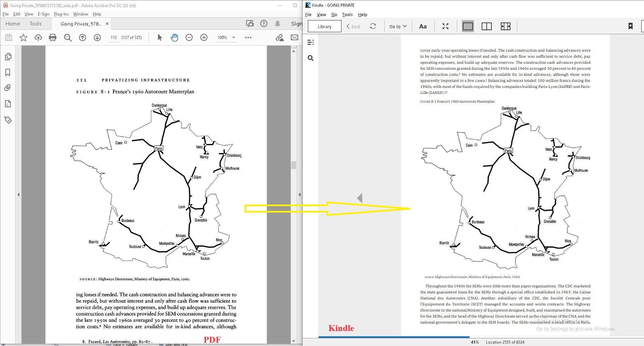Click the page number field showing 112
Viewport: 644px width, 346px height.
tap(114, 38)
